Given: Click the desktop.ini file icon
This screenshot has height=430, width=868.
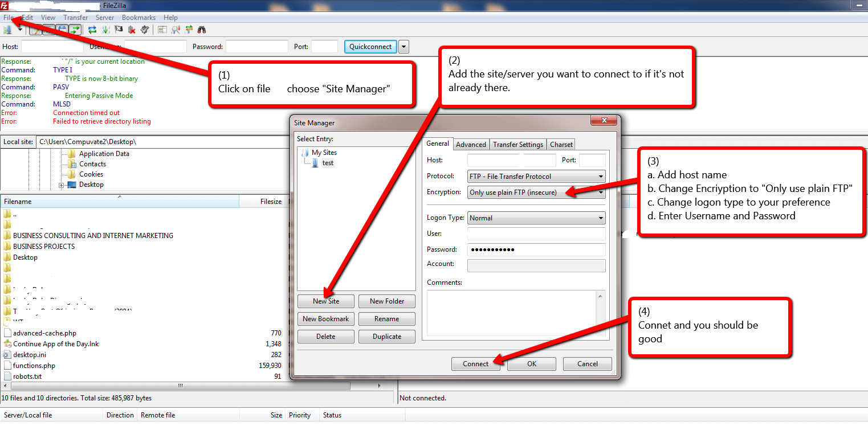Looking at the screenshot, I should point(7,354).
